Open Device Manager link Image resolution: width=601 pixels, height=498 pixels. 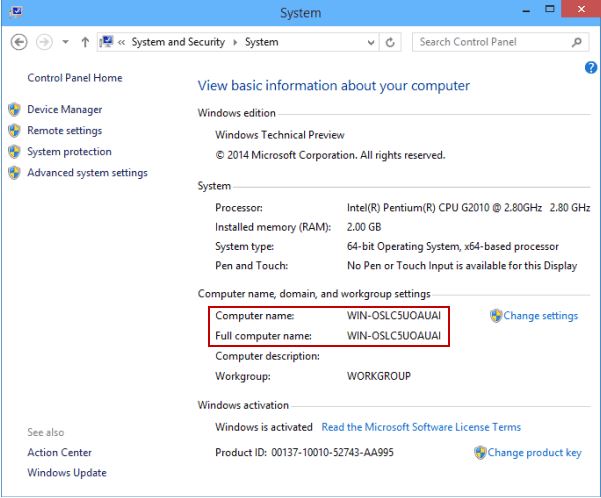click(65, 110)
